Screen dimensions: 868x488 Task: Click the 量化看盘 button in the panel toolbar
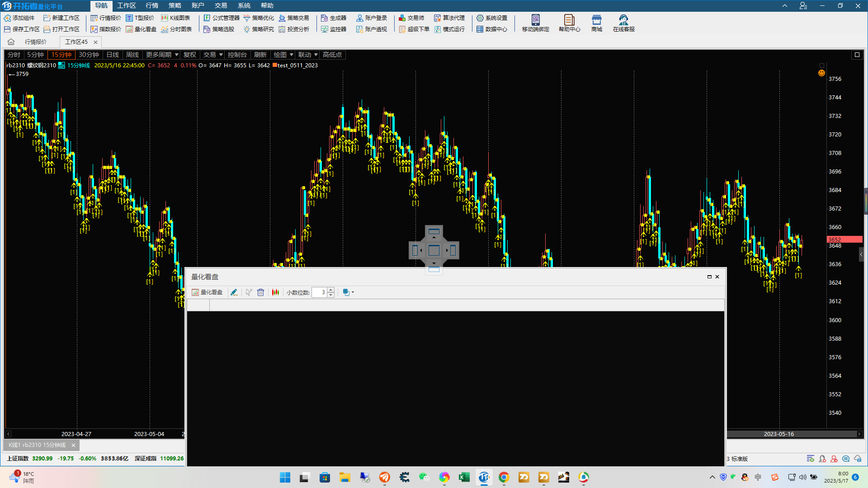point(207,292)
